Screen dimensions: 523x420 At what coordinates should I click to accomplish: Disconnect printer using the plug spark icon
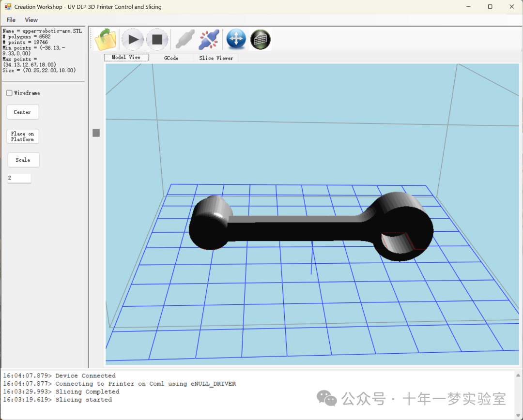[x=209, y=39]
